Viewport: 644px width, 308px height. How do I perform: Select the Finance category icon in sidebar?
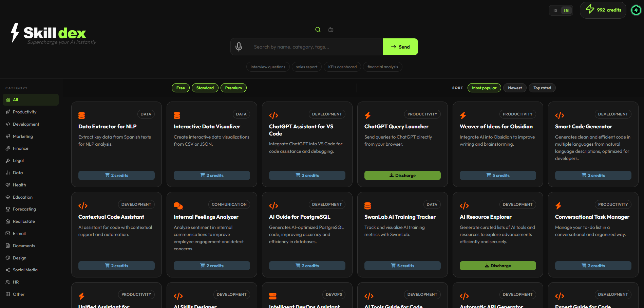point(8,148)
